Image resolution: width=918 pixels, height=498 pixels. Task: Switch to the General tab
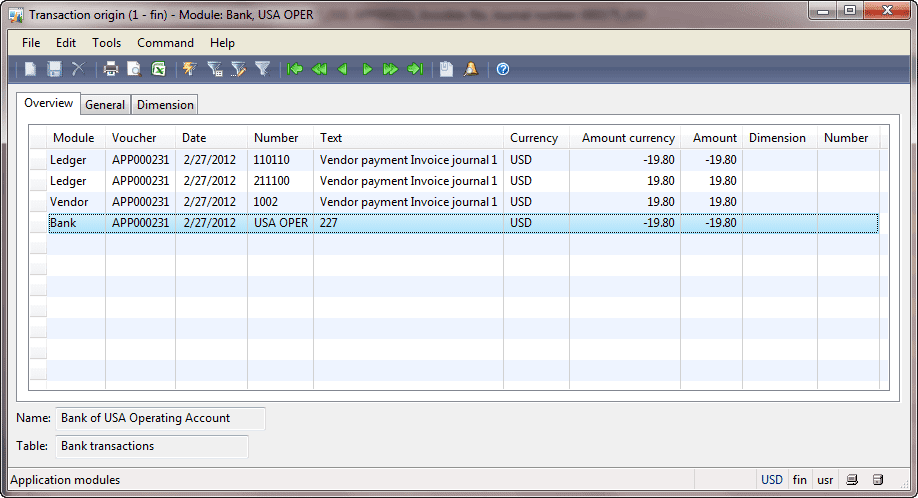[x=105, y=105]
